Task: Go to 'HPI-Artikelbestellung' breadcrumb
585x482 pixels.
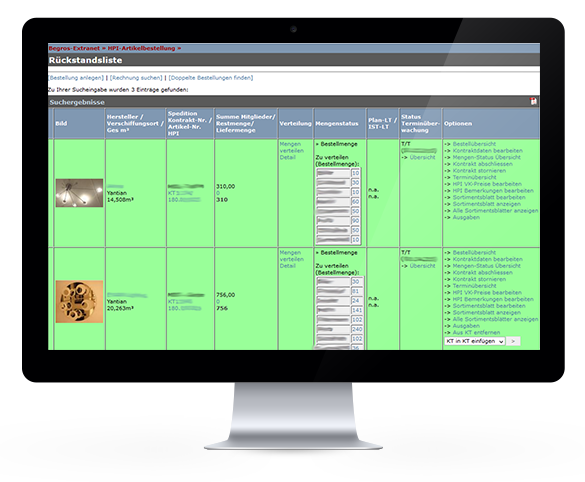Action: 141,48
